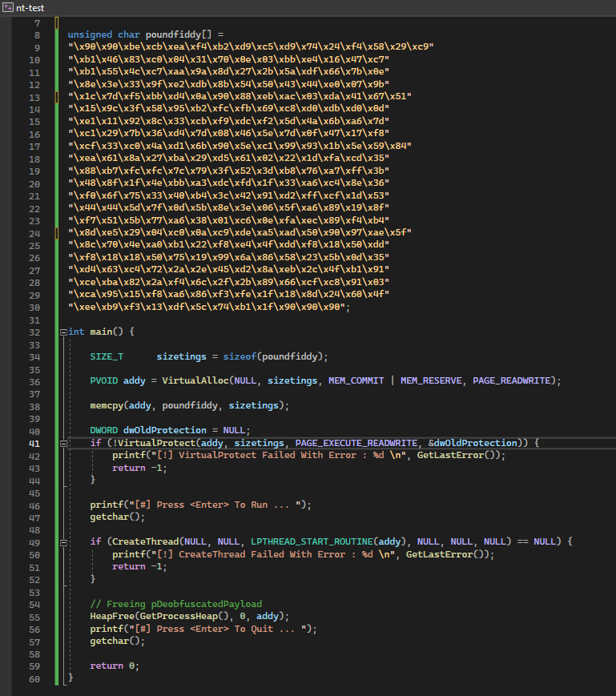
Task: Click the 'poundfiddy[]' declaration on line 8
Action: [179, 34]
